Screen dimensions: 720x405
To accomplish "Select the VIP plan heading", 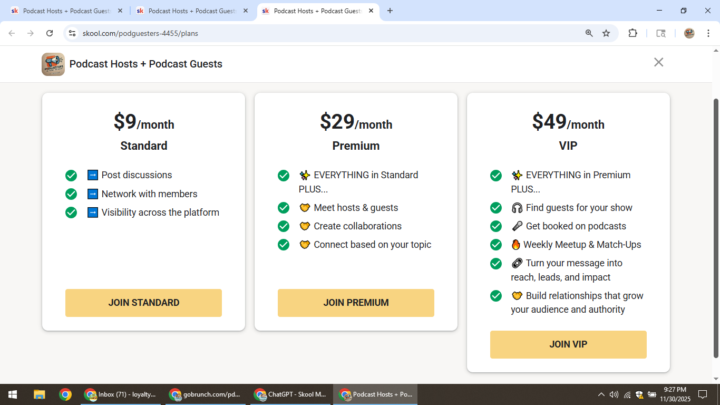I will click(568, 146).
